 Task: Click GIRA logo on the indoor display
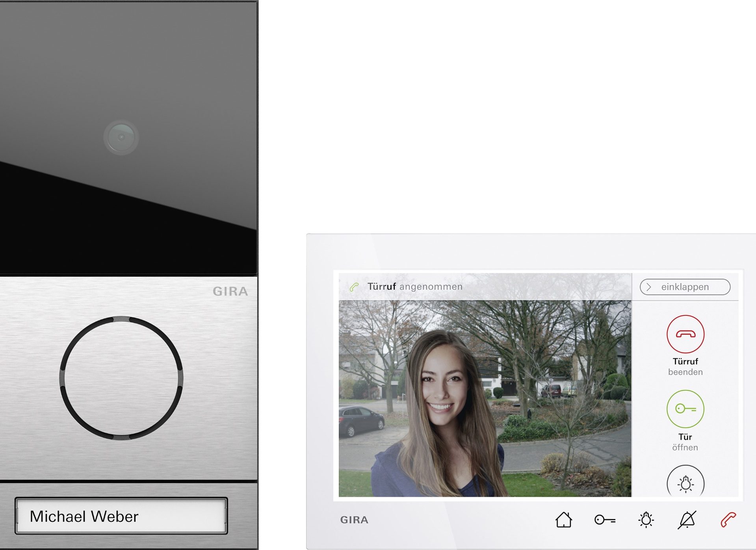tap(354, 520)
